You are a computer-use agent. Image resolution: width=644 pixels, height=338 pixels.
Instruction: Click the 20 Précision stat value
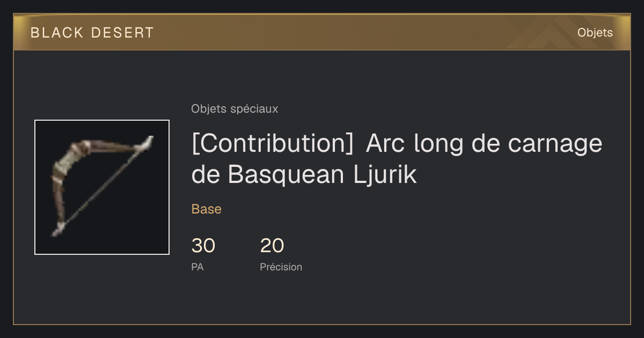(272, 246)
